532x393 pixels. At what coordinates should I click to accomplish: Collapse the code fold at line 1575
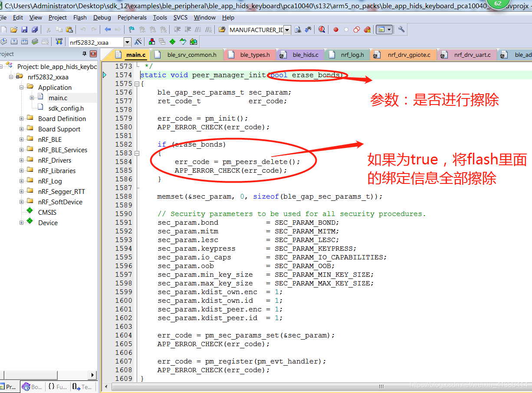coord(137,84)
